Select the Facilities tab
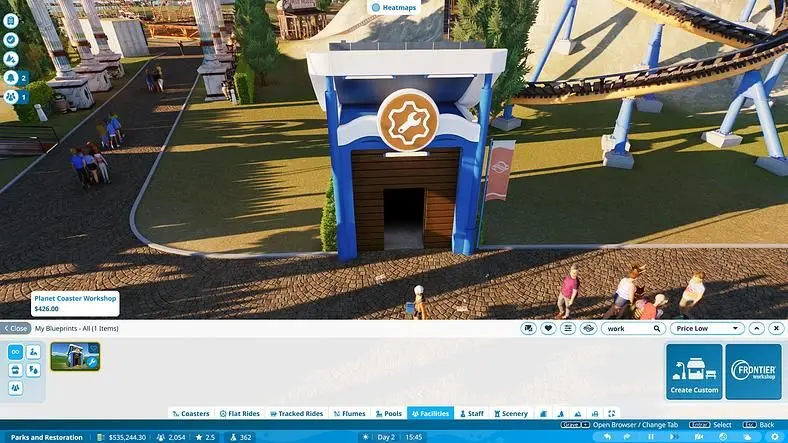Image resolution: width=788 pixels, height=443 pixels. pyautogui.click(x=430, y=413)
